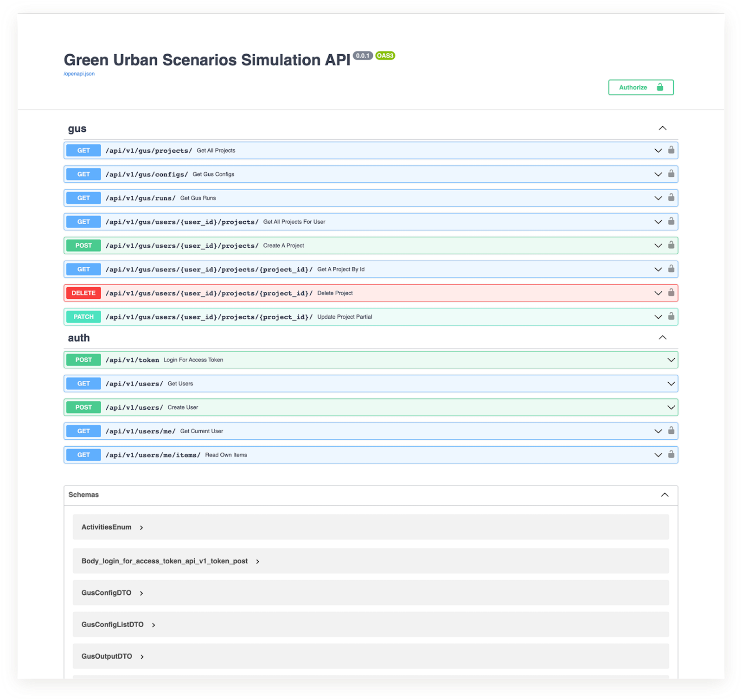The image size is (742, 700).
Task: Open the /openapi.json link
Action: tap(79, 74)
